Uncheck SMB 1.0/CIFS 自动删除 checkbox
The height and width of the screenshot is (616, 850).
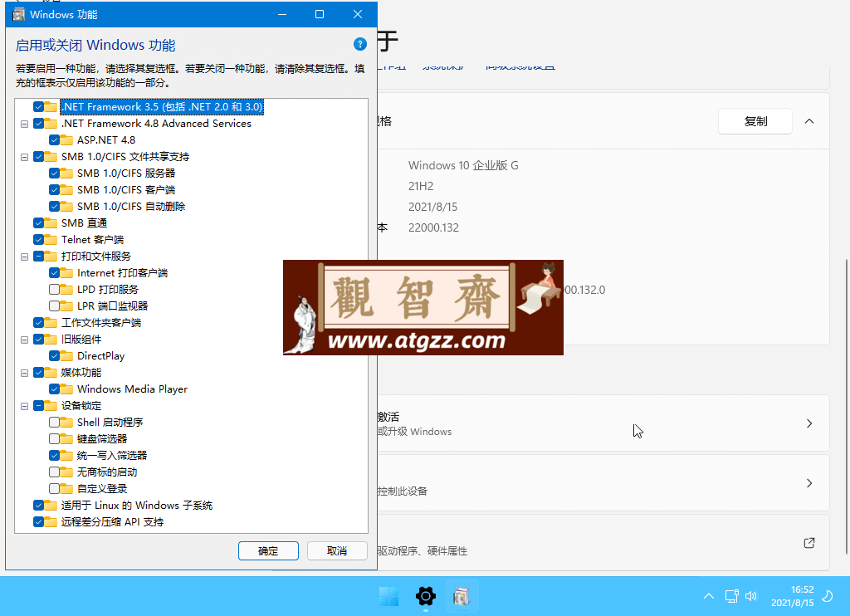point(54,207)
